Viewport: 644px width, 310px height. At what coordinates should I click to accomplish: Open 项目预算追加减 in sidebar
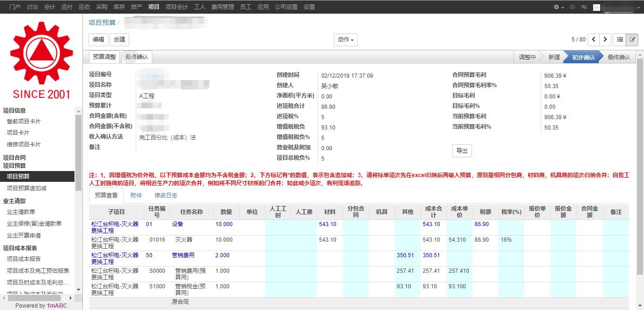26,188
